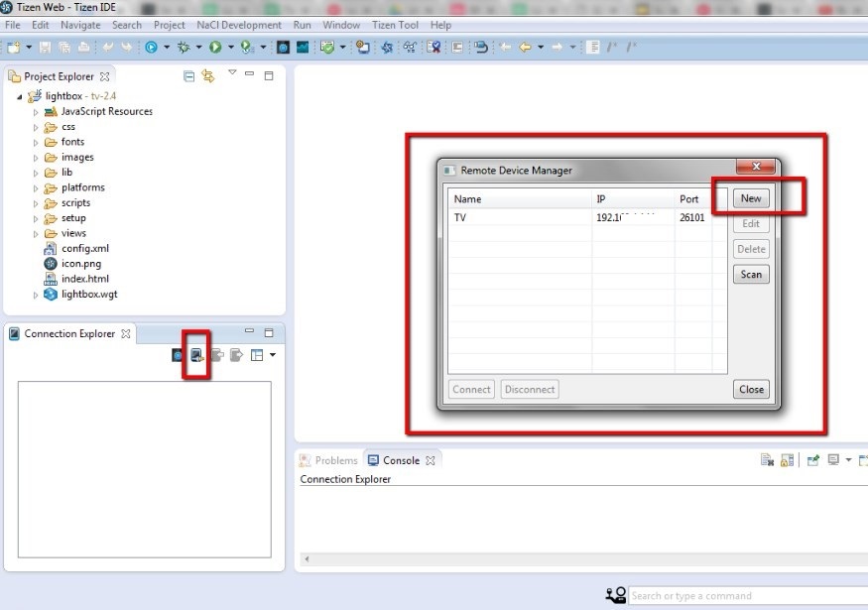Open the Tizen Tool menu
This screenshot has height=610, width=868.
pos(395,25)
